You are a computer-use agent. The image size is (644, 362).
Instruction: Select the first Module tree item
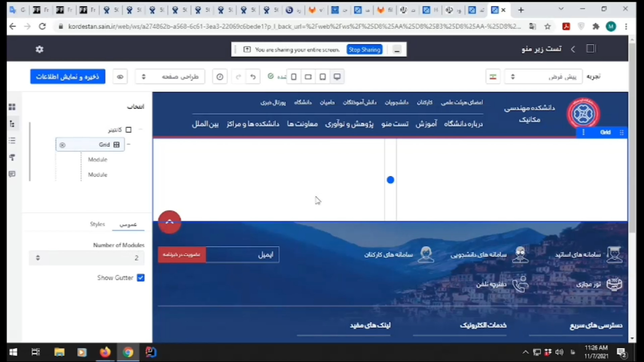(x=98, y=160)
